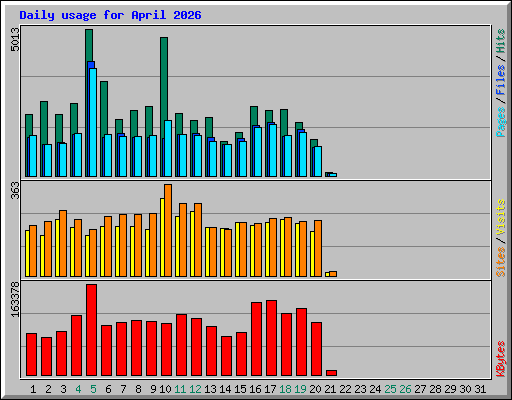
Task: Click the tallest green hits bar for day 5
Action: (89, 45)
